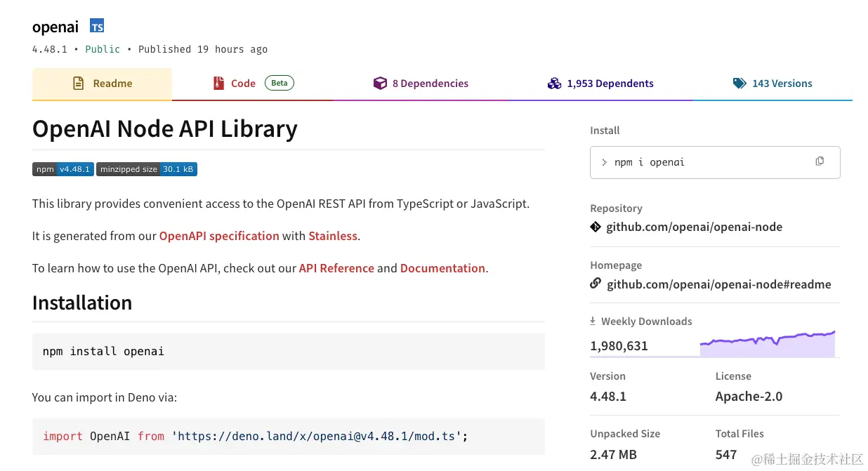Open the Documentation link
Image resolution: width=868 pixels, height=471 pixels.
click(442, 268)
